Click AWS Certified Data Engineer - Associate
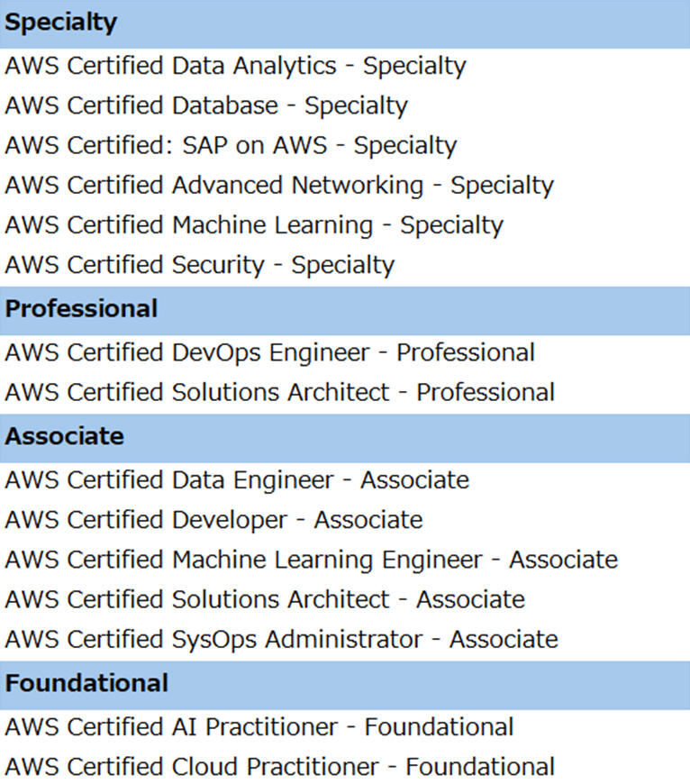This screenshot has width=690, height=784. 237,480
